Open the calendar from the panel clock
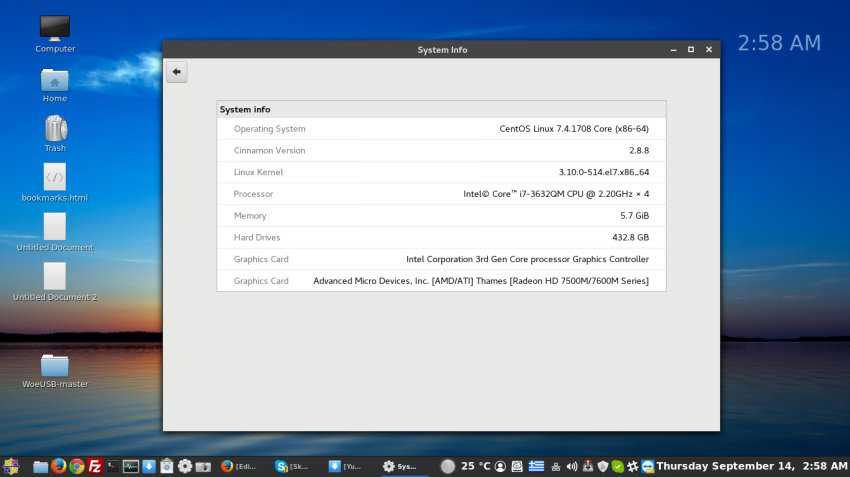The width and height of the screenshot is (850, 477). 752,466
